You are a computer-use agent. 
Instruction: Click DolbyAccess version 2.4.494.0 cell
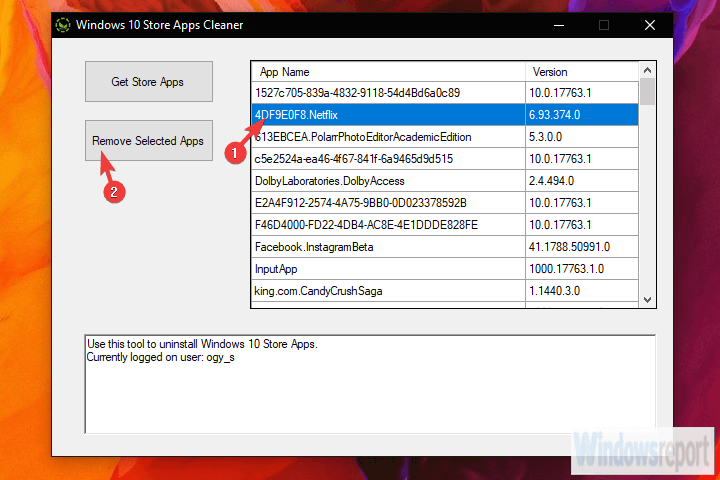pyautogui.click(x=582, y=181)
